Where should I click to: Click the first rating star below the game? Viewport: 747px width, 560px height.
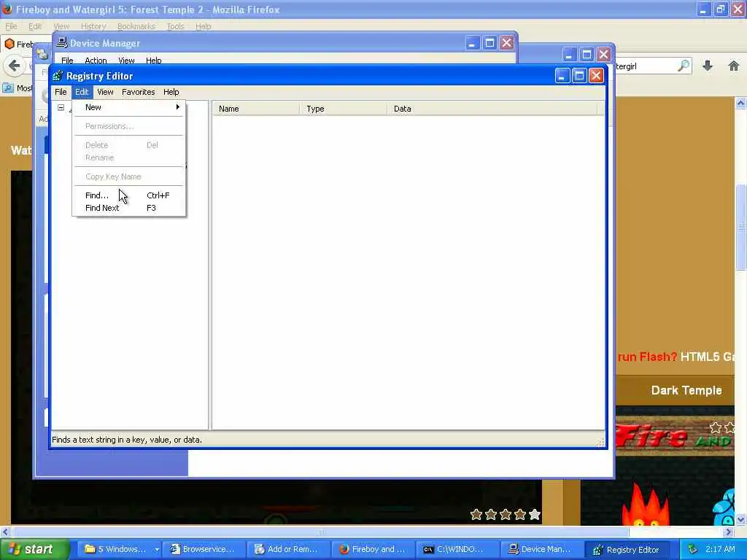tap(476, 514)
